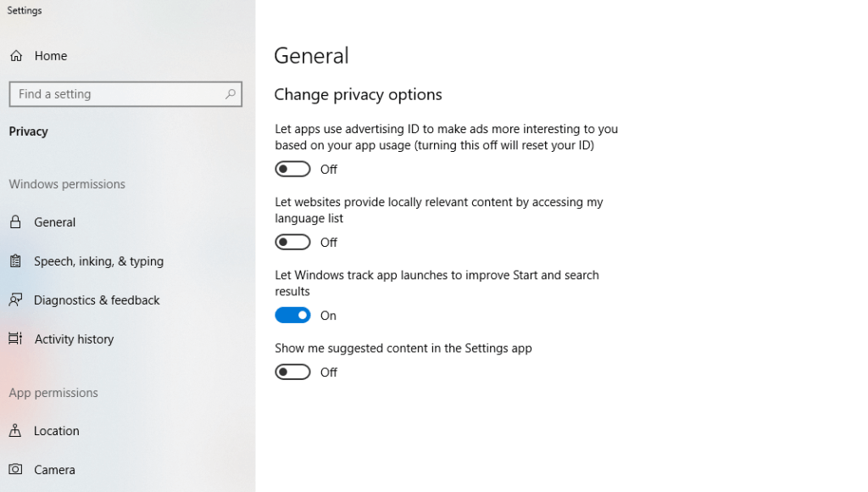Click the Camera icon in the sidebar
Viewport: 868px width, 492px height.
pyautogui.click(x=14, y=469)
